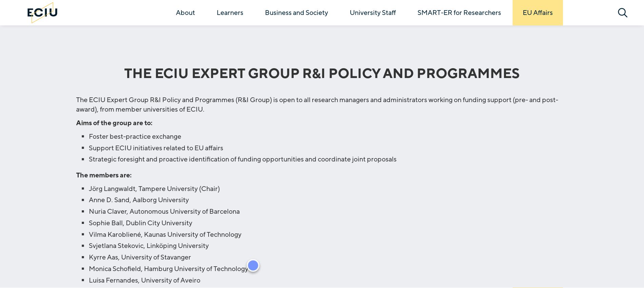Open the ECIU logo home link
Viewport: 644px width, 288px height.
[x=42, y=13]
